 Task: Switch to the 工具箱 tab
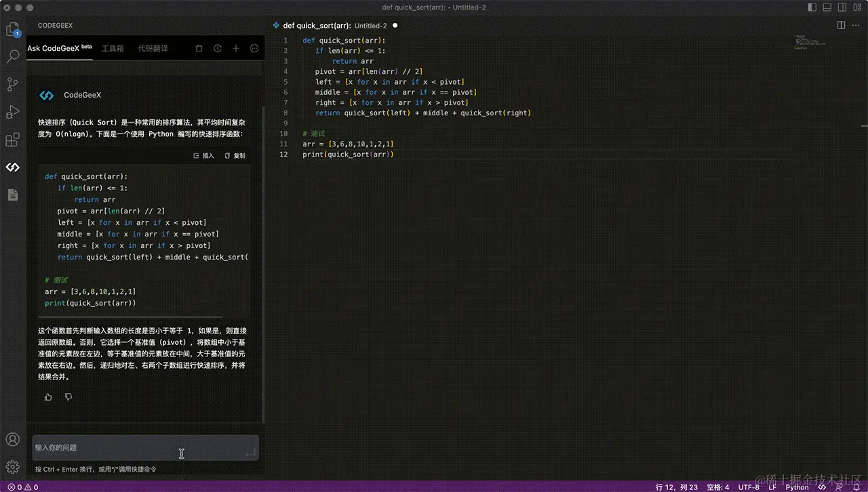113,49
